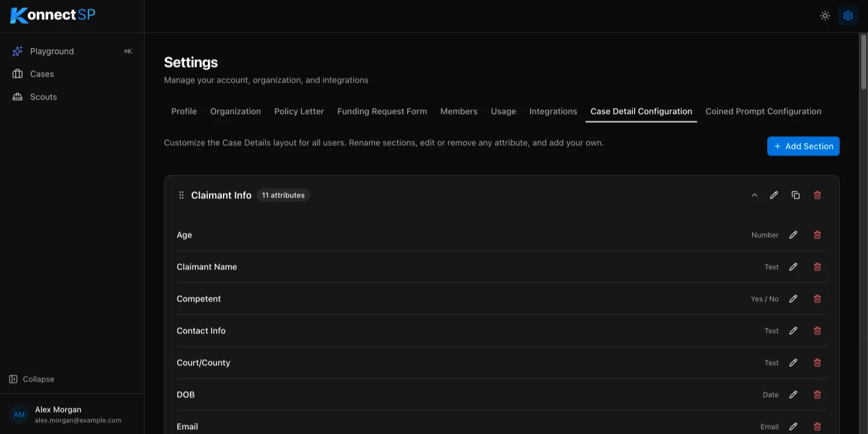Open Coined Prompt Configuration tab
Screen dimensions: 868x434
pyautogui.click(x=763, y=112)
